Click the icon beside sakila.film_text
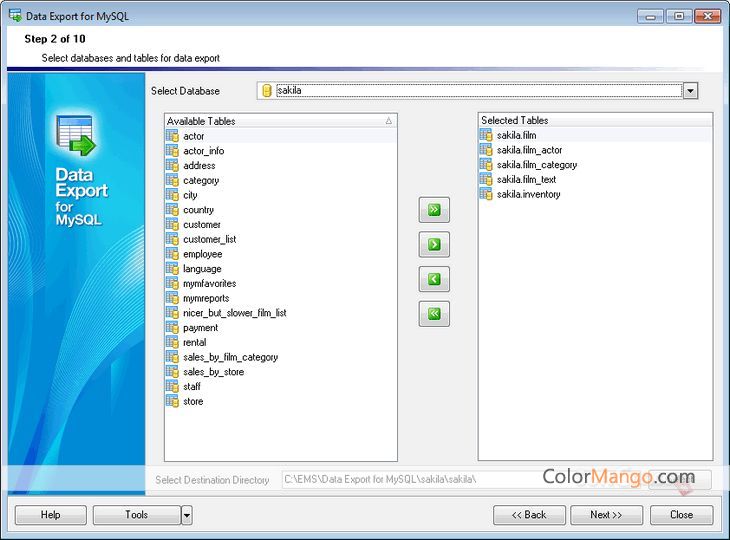The height and width of the screenshot is (540, 730). pyautogui.click(x=486, y=179)
